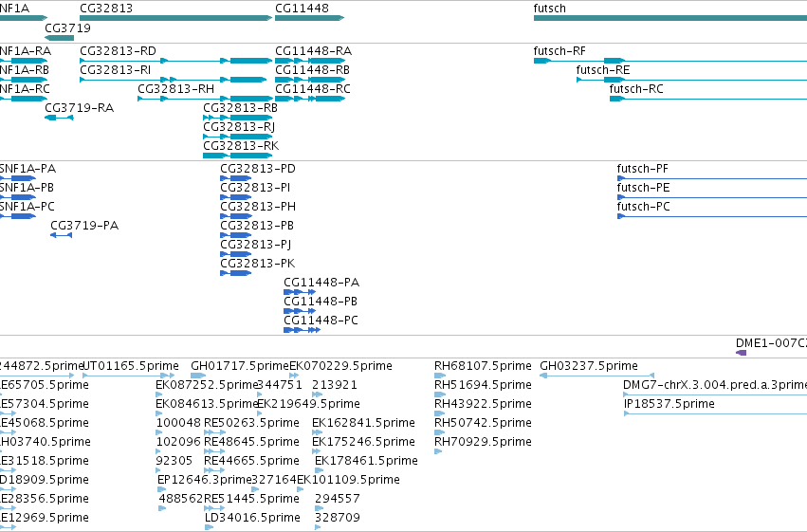Select the purple DME1 feature glyph
The image size is (807, 532).
pos(742,353)
